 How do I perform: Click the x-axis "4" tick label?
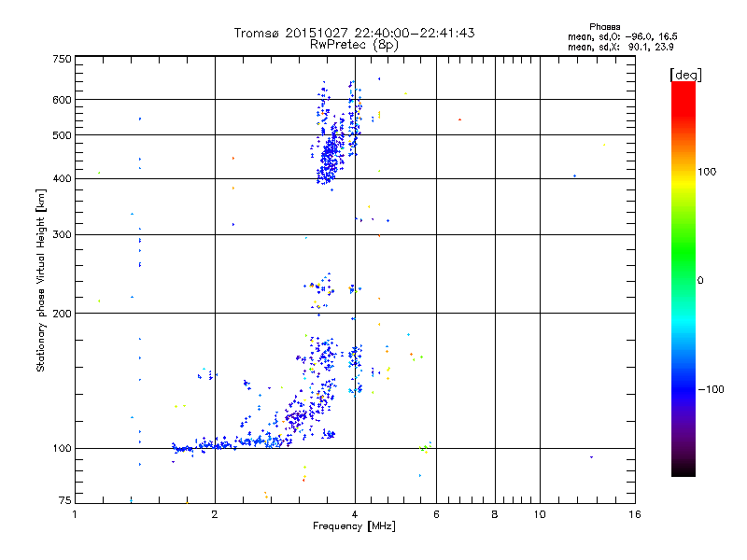point(355,514)
